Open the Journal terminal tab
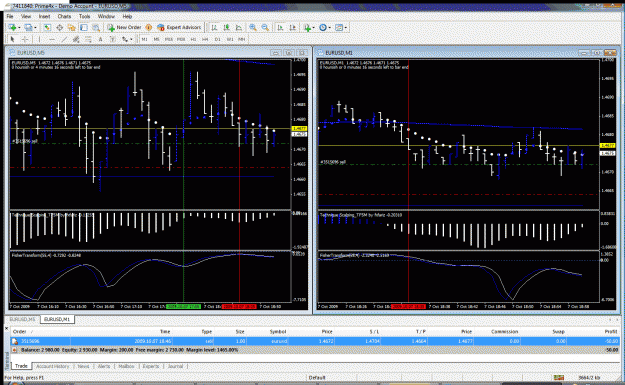 tap(175, 366)
